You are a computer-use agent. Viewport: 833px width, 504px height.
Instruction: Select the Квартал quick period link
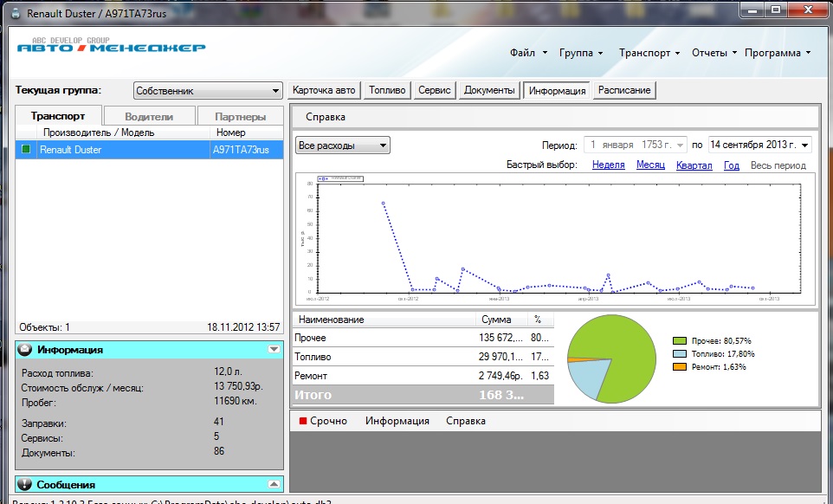tap(694, 165)
